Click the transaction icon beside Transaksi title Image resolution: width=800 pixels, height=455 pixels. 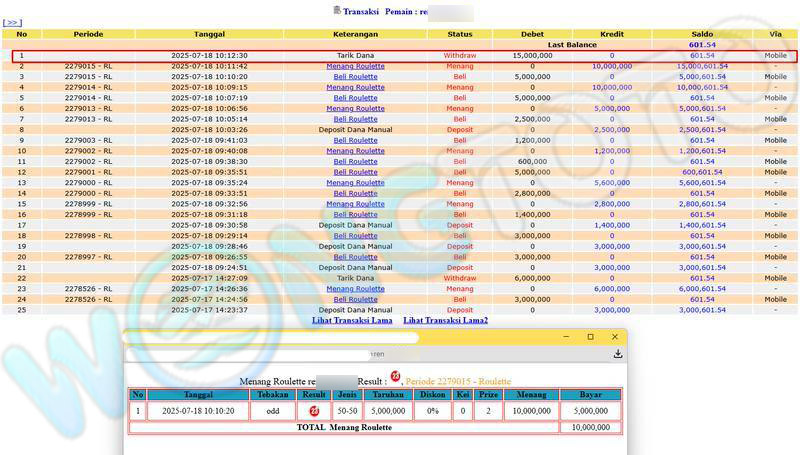[x=336, y=10]
